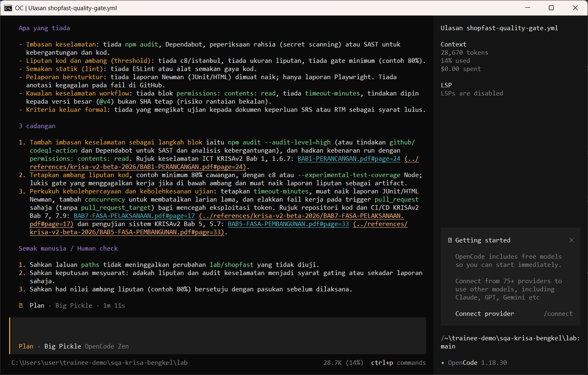Click the Imbasan keselamatan bullet label

click(61, 44)
